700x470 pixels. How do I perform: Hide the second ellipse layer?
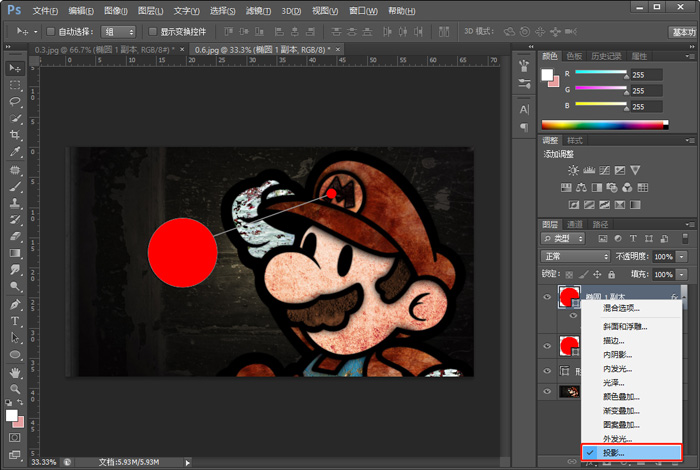[x=547, y=345]
